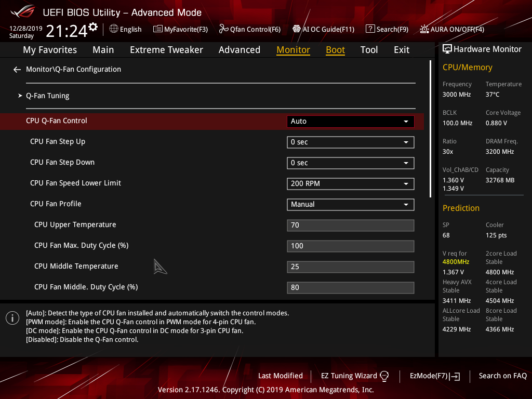
Task: Click Last Modified button
Action: point(280,376)
